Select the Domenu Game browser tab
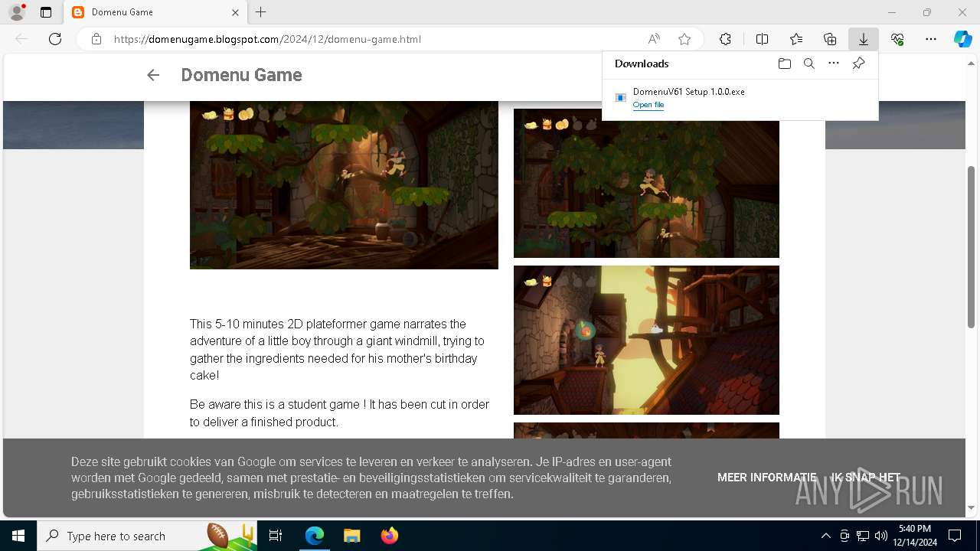This screenshot has height=551, width=980. tap(155, 12)
